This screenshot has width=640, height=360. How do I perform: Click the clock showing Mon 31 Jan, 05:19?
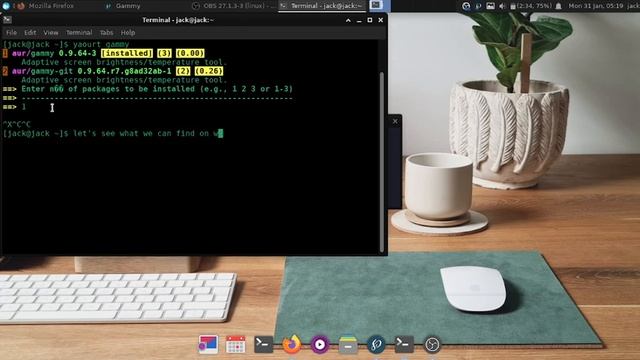coord(596,6)
